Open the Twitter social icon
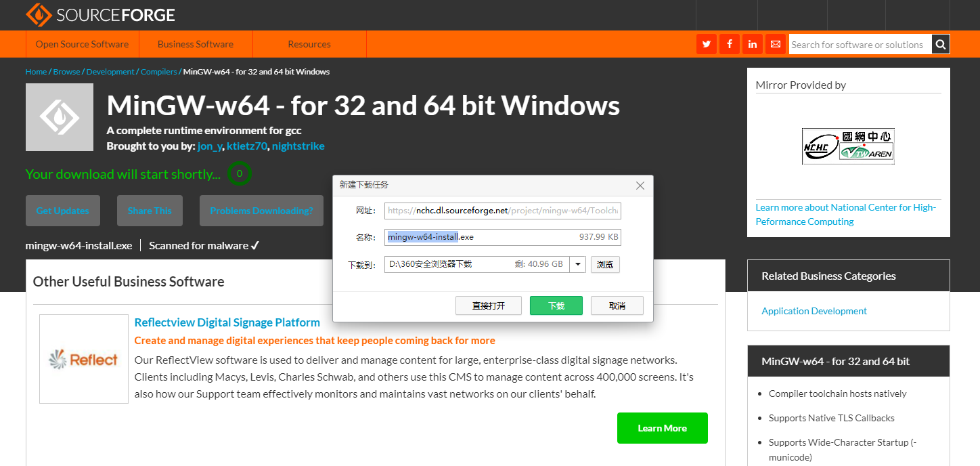 tap(707, 44)
